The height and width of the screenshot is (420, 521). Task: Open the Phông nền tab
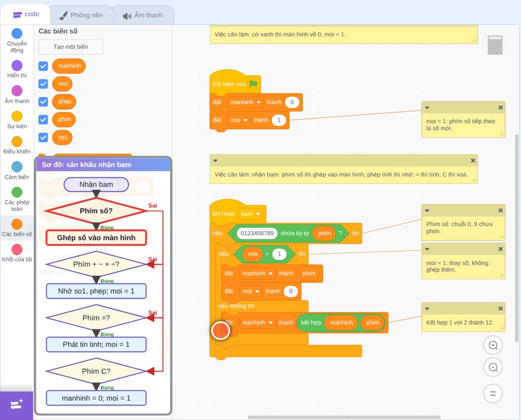pos(81,15)
